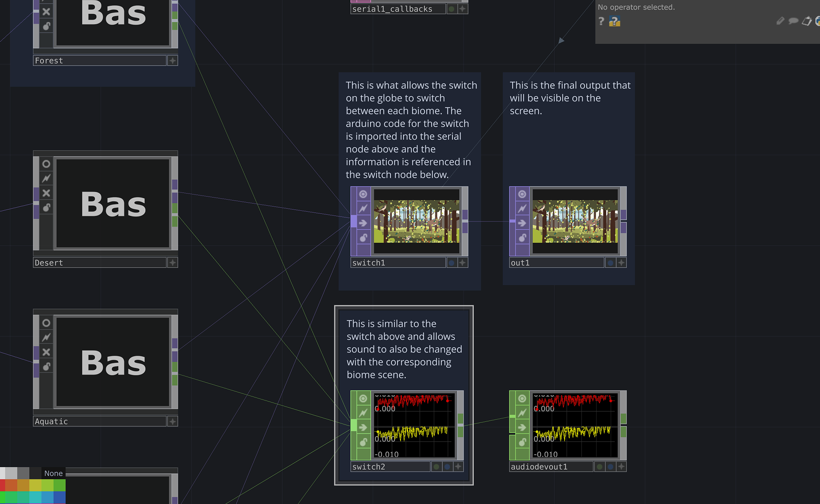This screenshot has width=820, height=504.
Task: Click the clipboard copy icon
Action: [x=806, y=21]
